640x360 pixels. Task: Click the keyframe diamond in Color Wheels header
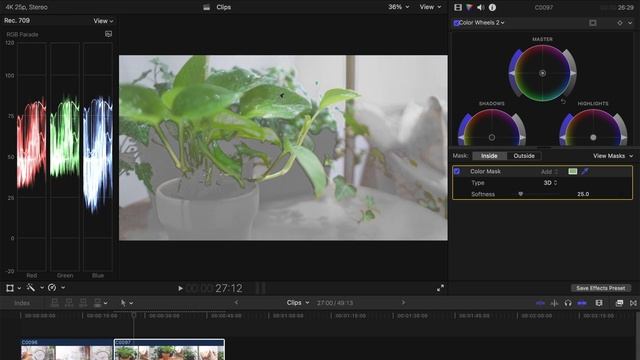[x=620, y=23]
